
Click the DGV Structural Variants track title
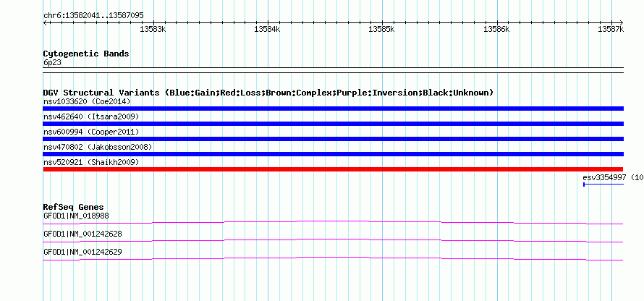[x=268, y=93]
